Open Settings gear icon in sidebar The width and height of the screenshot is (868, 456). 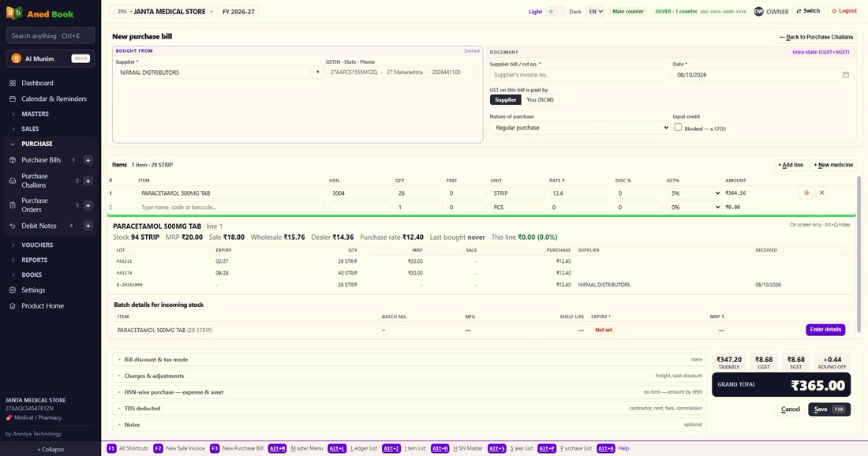[x=13, y=290]
